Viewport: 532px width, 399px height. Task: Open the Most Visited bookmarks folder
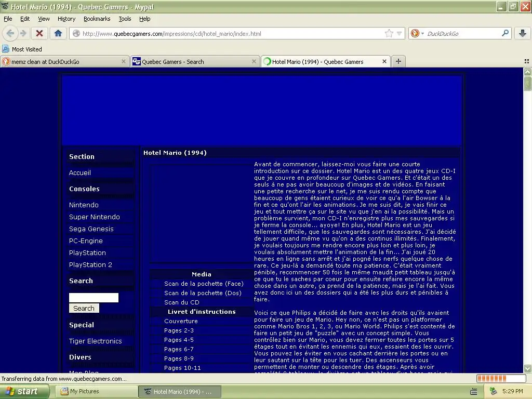22,49
